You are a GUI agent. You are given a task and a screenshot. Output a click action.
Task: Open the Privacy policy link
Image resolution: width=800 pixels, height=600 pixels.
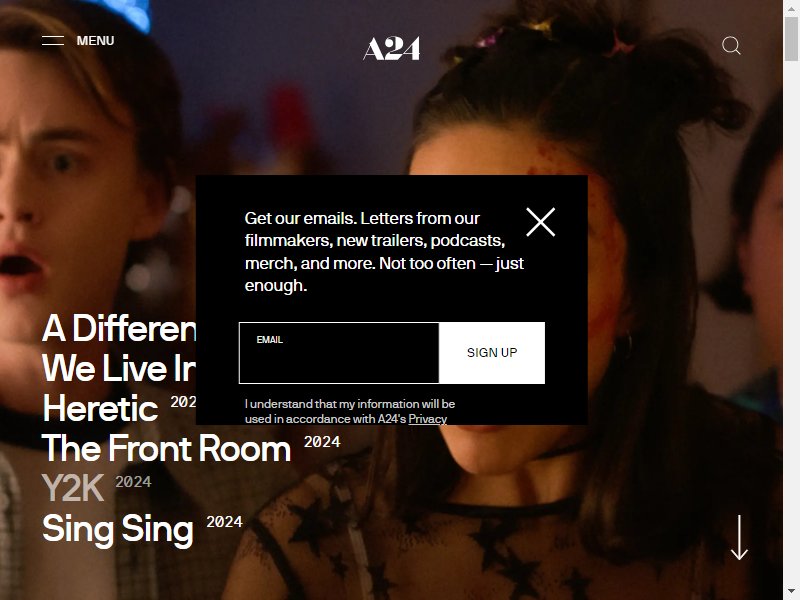pyautogui.click(x=428, y=419)
